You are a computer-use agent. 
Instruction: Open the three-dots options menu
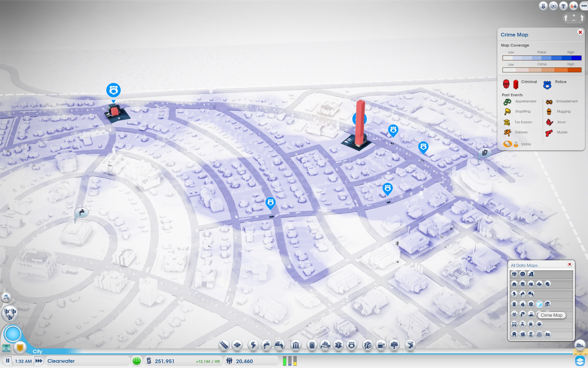tap(584, 6)
